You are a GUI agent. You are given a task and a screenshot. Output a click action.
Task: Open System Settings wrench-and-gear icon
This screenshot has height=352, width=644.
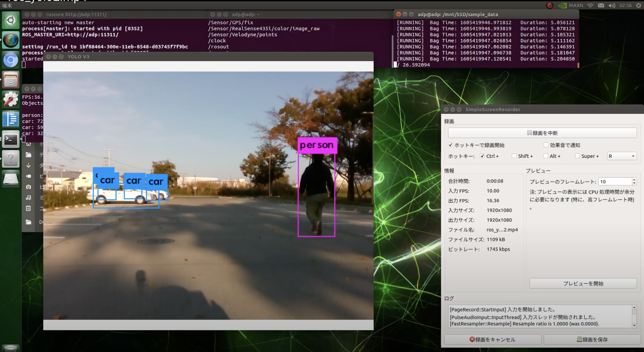11,99
